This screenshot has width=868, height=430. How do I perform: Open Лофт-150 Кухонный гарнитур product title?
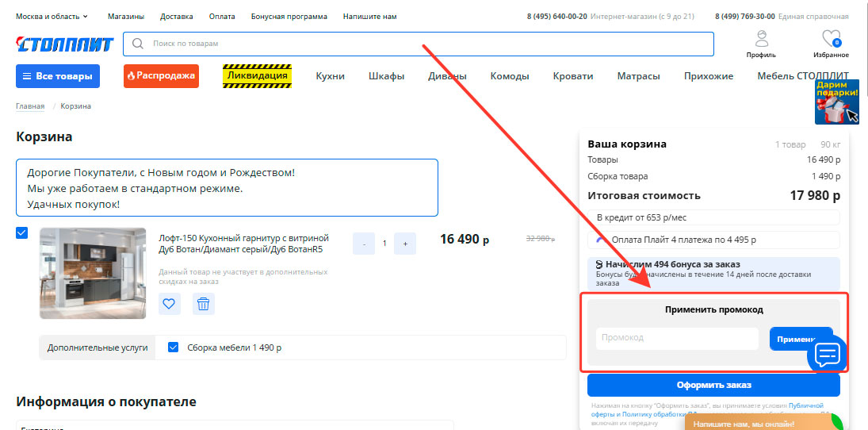[x=244, y=244]
